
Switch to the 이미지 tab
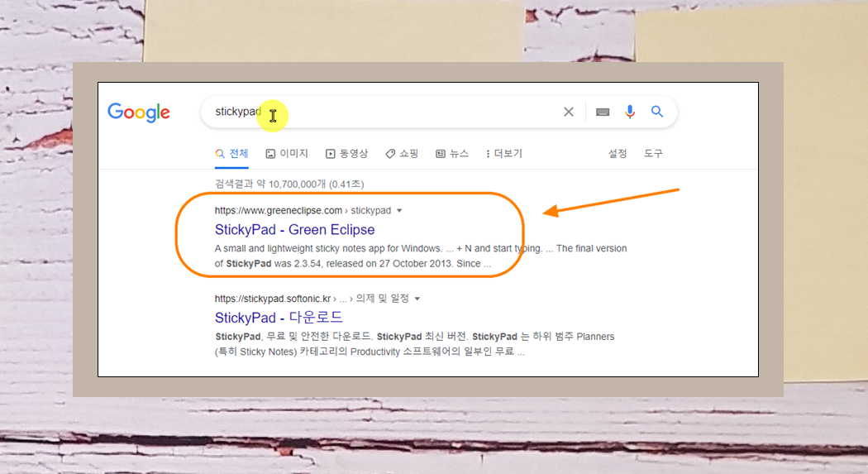[287, 154]
